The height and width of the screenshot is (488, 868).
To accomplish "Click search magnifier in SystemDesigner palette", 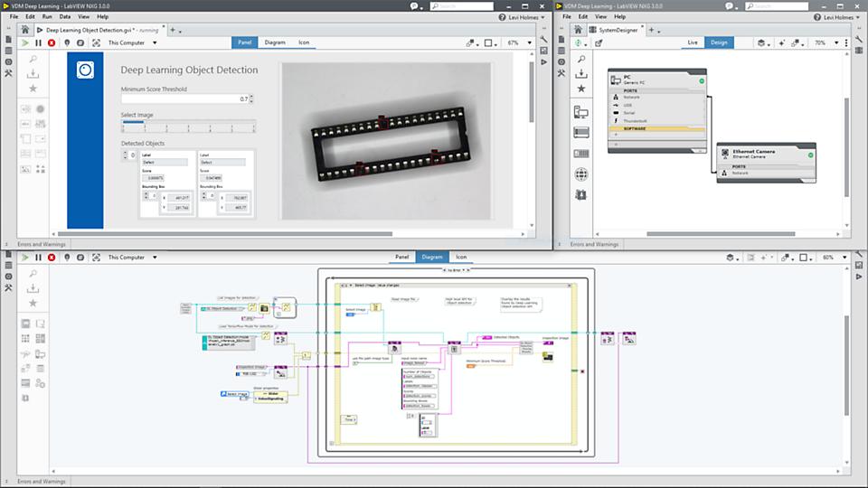I will [580, 59].
